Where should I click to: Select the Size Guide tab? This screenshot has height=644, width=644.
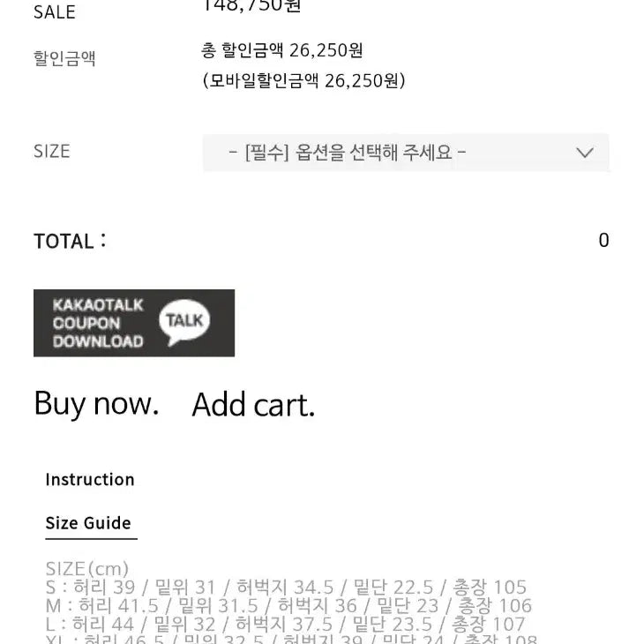[88, 523]
